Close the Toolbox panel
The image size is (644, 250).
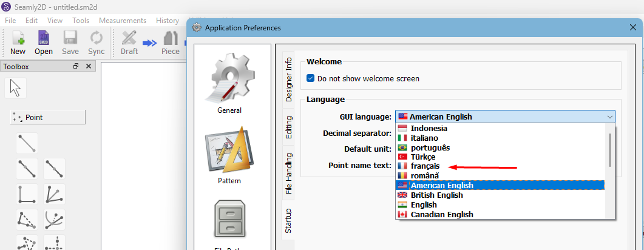coord(88,66)
